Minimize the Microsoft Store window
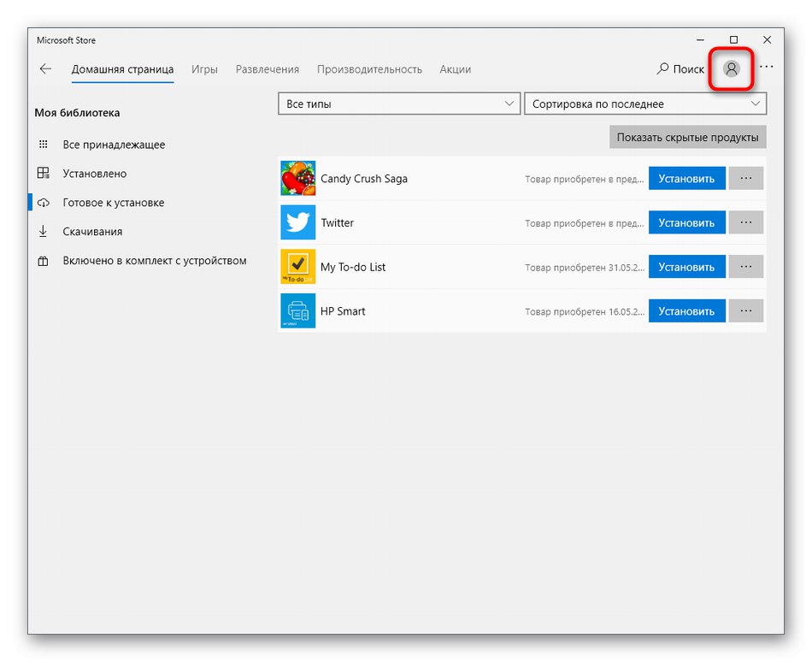Viewport: 812px width, 662px height. point(701,40)
